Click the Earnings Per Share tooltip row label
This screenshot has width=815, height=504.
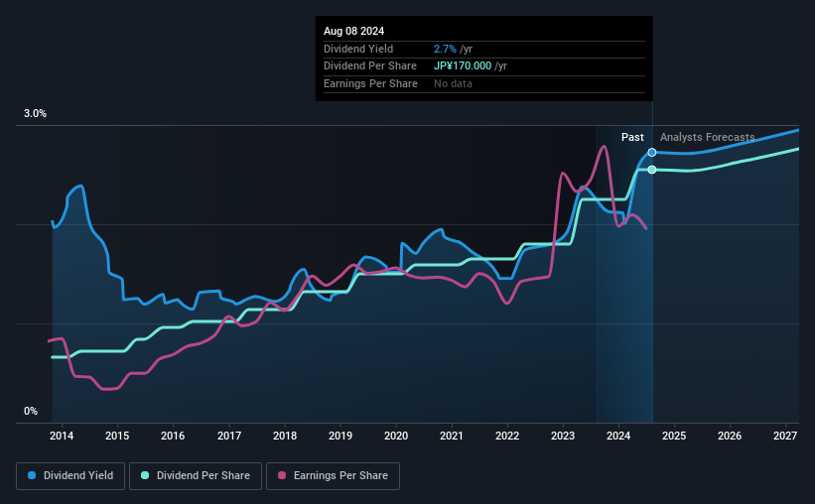370,83
